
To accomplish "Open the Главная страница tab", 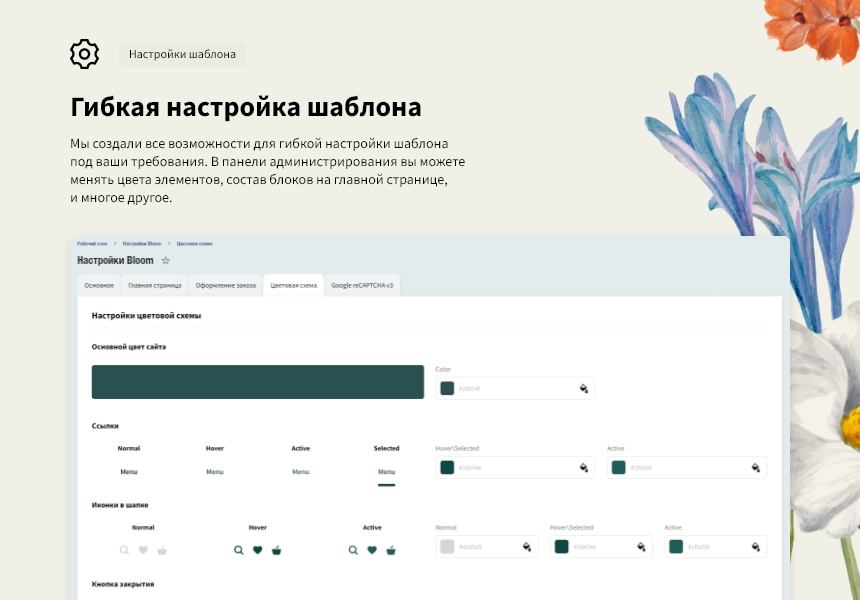I will pyautogui.click(x=156, y=284).
